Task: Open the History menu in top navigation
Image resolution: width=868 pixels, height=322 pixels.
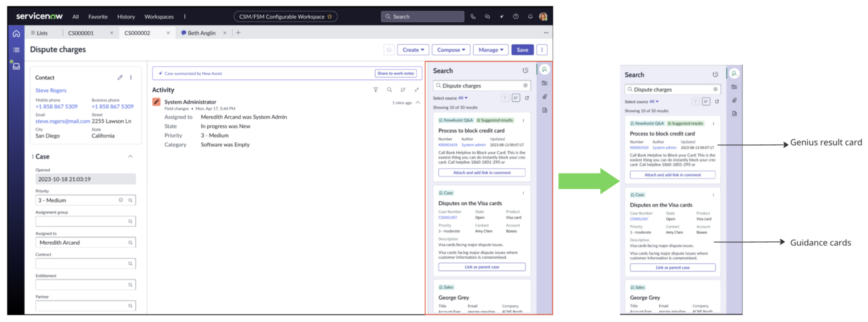Action: (x=126, y=17)
